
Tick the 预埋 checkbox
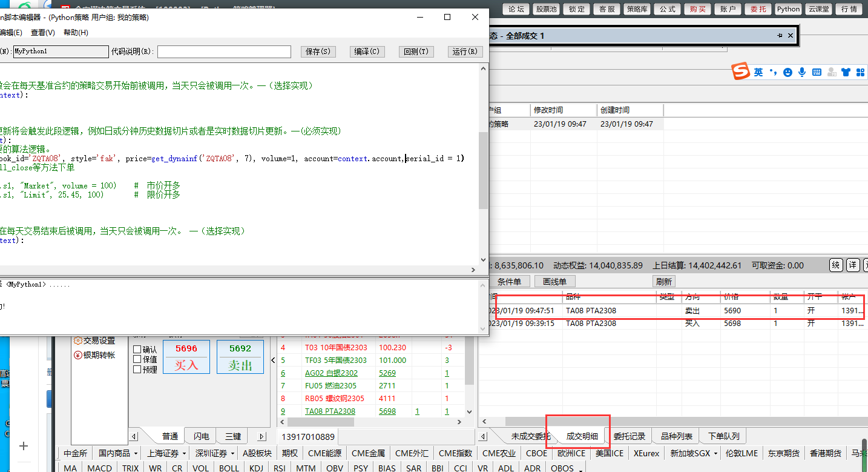pos(137,369)
